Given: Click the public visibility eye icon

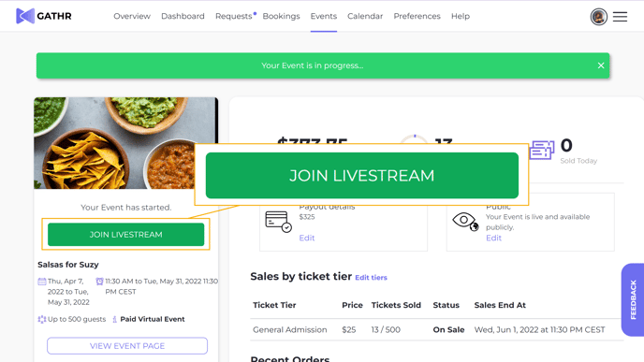Looking at the screenshot, I should pyautogui.click(x=465, y=221).
